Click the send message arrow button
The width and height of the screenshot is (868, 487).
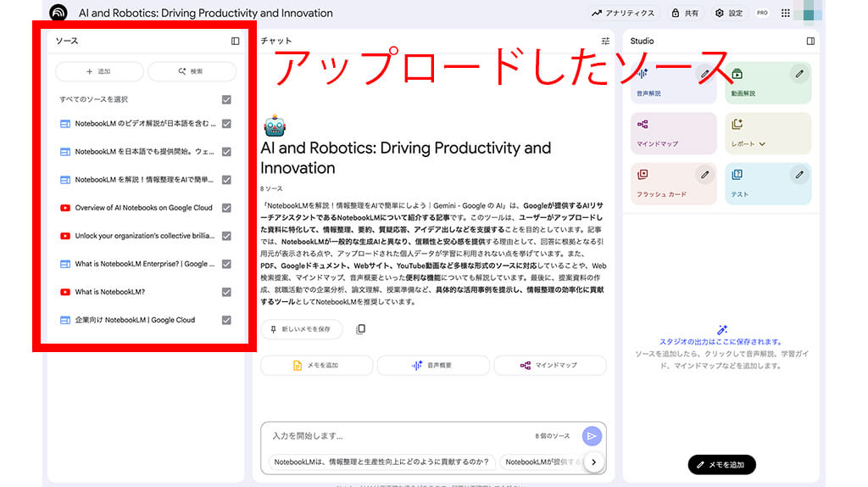click(592, 436)
